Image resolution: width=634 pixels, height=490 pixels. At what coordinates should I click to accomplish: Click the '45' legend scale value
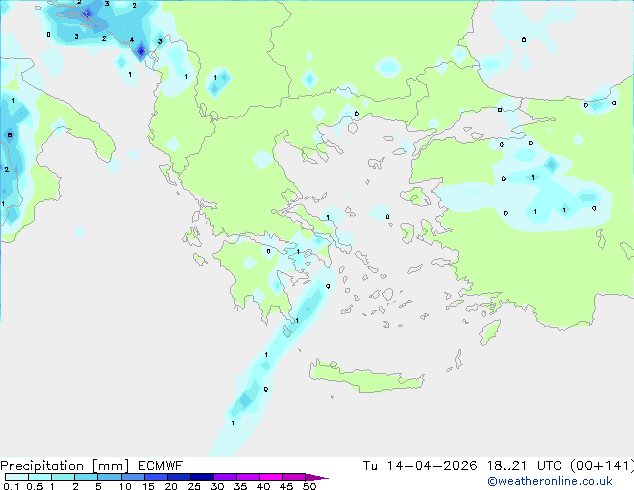point(286,486)
